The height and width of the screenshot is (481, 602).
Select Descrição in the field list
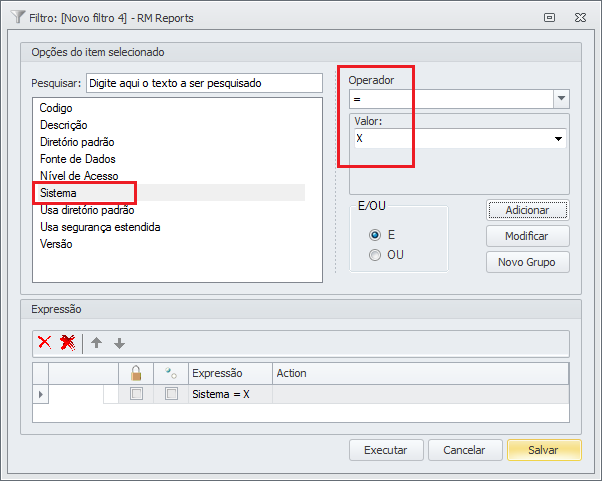64,125
